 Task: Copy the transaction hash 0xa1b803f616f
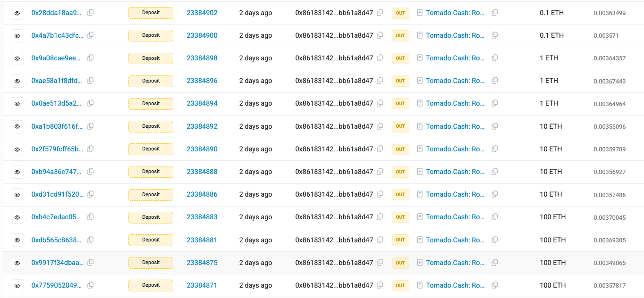pyautogui.click(x=90, y=126)
